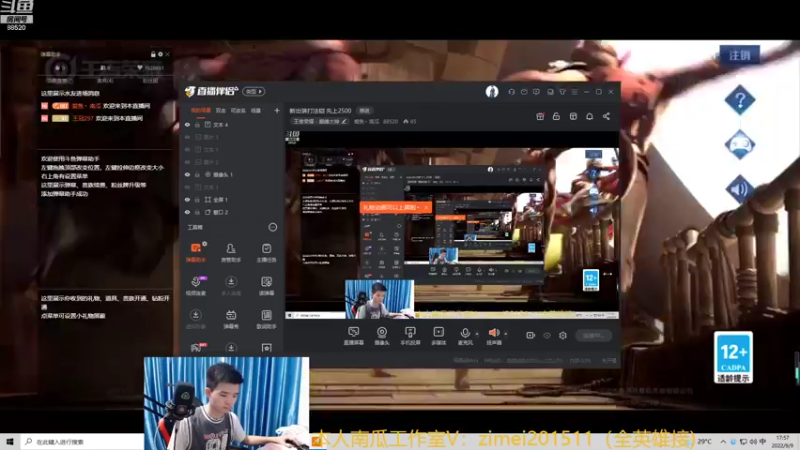Viewport: 800px width, 450px height.
Task: Toggle the lock on 摄像头 1 source
Action: click(x=197, y=174)
